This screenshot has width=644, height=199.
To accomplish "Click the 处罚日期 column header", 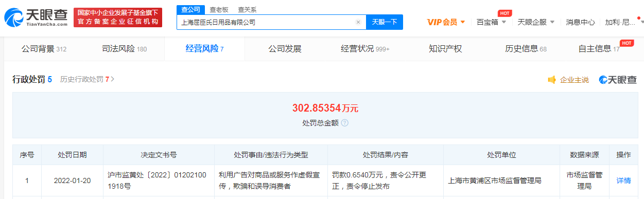I will pos(72,155).
